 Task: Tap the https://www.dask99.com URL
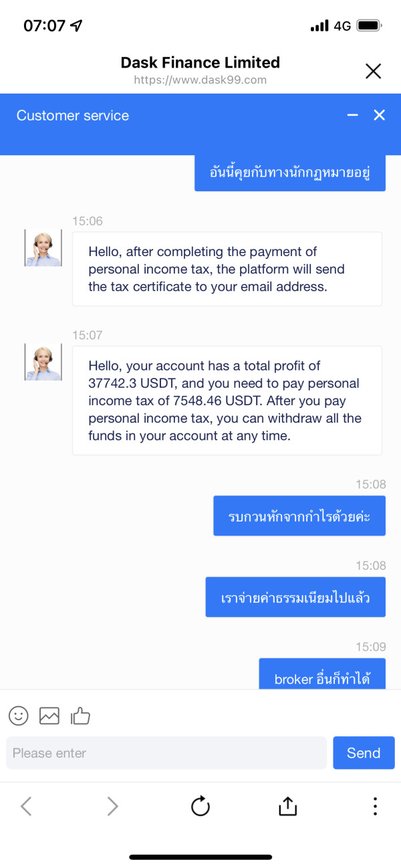click(x=200, y=80)
